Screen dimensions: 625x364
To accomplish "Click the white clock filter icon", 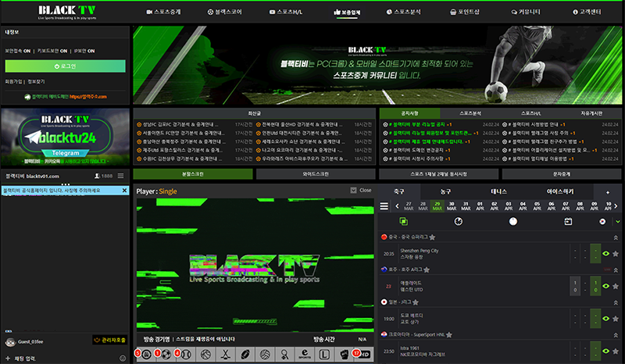I will [513, 221].
